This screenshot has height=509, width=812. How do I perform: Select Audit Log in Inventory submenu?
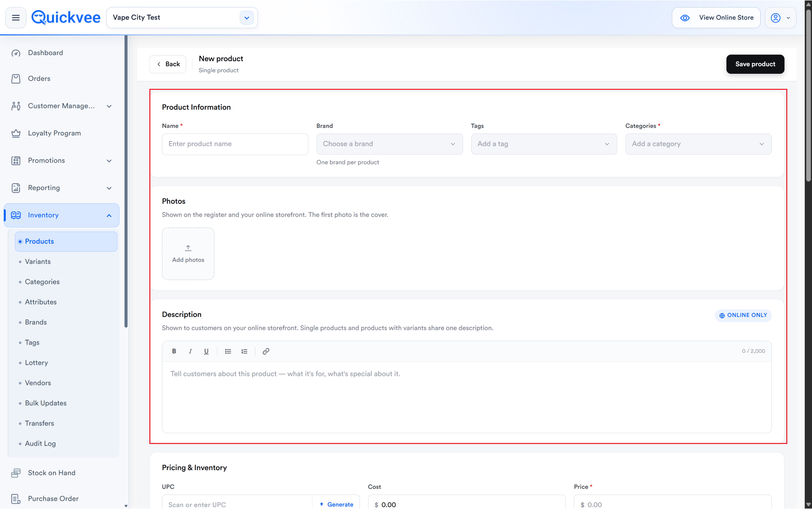point(66,443)
